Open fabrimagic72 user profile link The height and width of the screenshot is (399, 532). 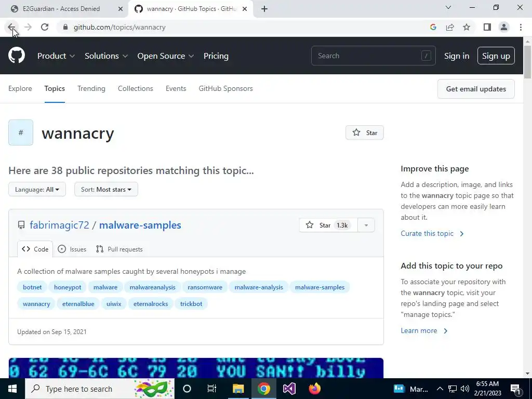(x=59, y=225)
